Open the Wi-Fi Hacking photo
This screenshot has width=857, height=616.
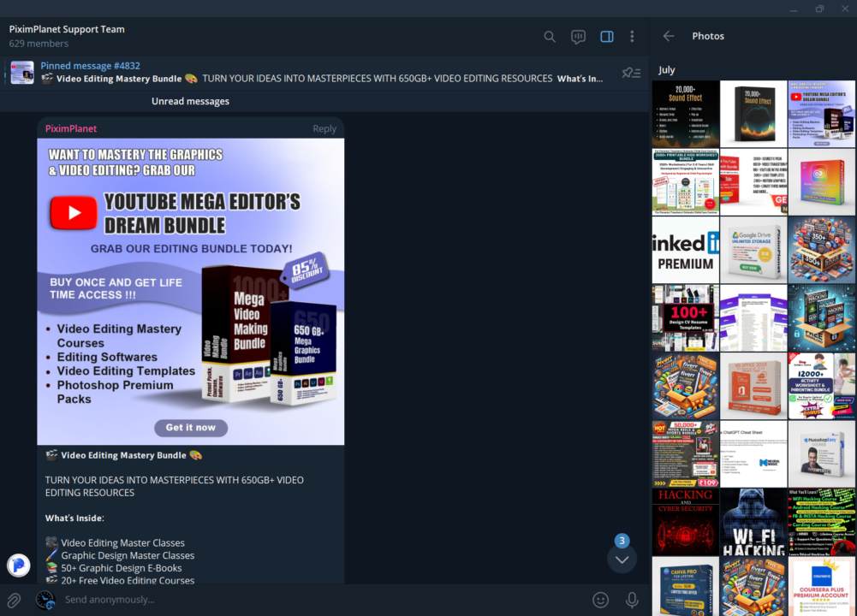pyautogui.click(x=753, y=522)
